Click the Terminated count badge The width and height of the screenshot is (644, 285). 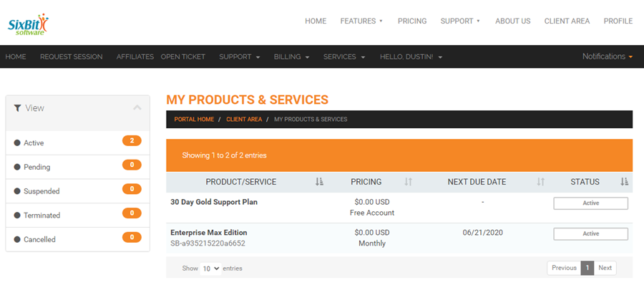click(132, 213)
